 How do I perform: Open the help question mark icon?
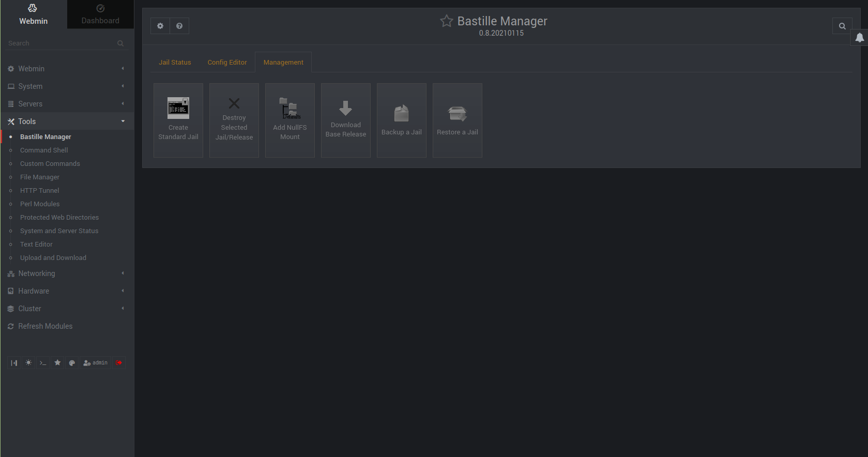179,26
